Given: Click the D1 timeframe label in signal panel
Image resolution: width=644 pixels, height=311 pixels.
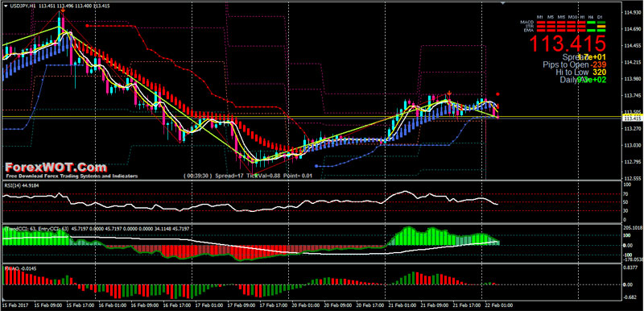Looking at the screenshot, I should tap(600, 17).
